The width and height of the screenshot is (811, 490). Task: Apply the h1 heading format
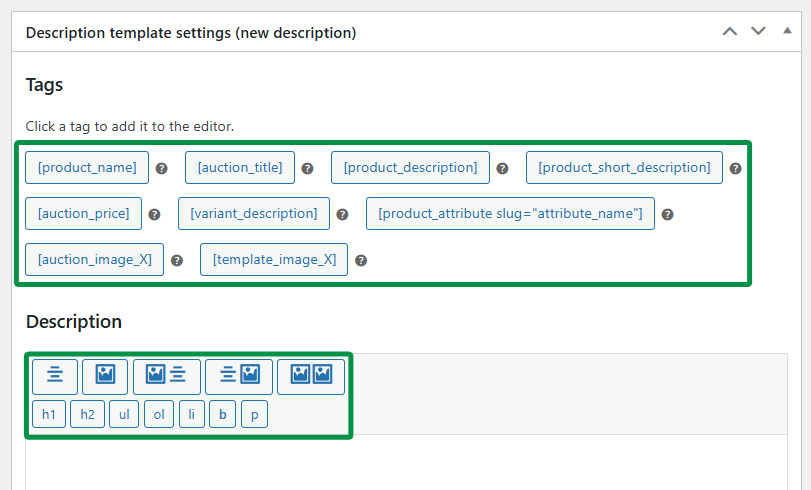(49, 414)
